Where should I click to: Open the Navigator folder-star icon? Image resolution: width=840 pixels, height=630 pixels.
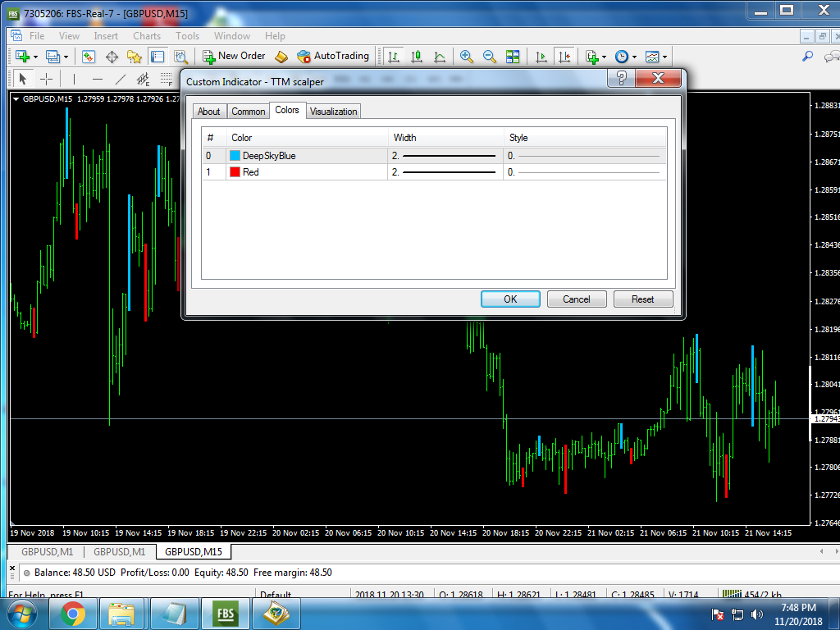pos(134,57)
